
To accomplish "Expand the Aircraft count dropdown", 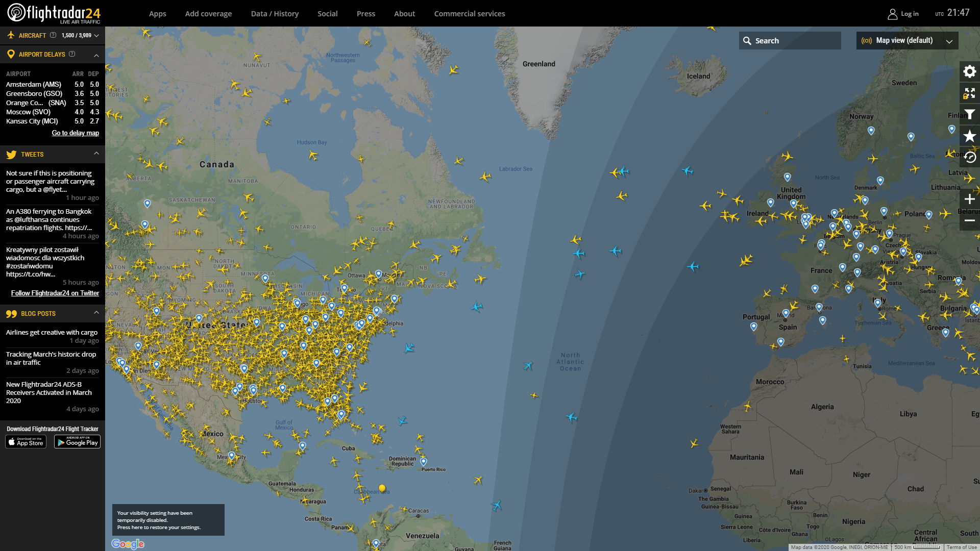I will tap(96, 36).
